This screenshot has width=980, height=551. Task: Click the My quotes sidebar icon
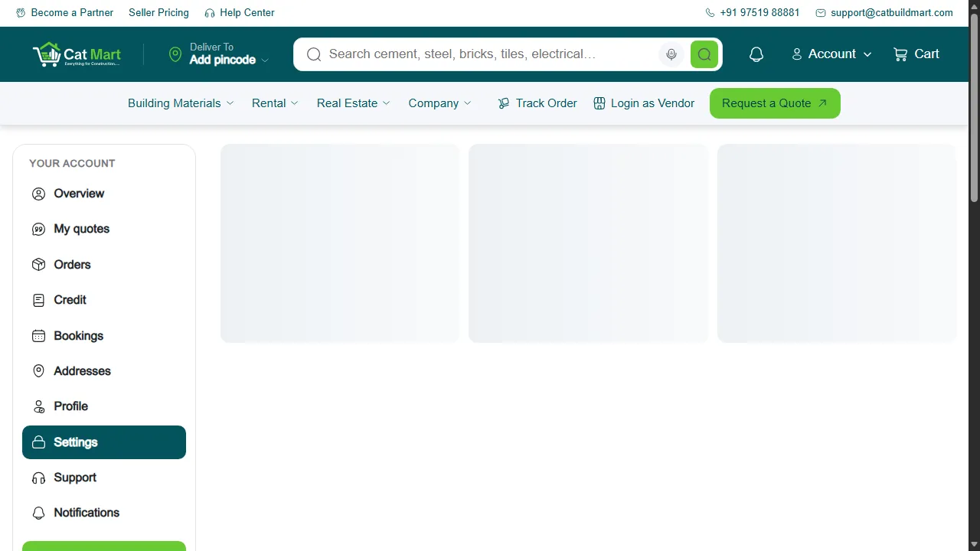coord(39,230)
